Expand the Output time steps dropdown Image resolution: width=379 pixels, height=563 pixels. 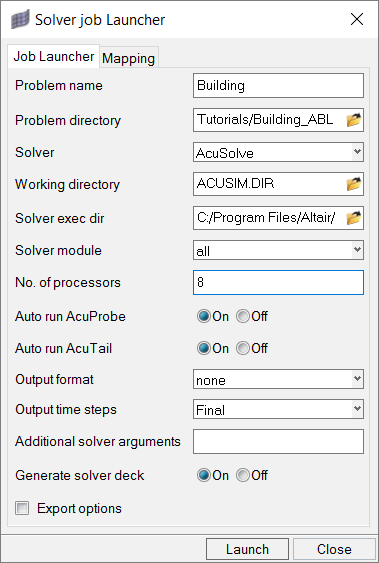coord(278,409)
